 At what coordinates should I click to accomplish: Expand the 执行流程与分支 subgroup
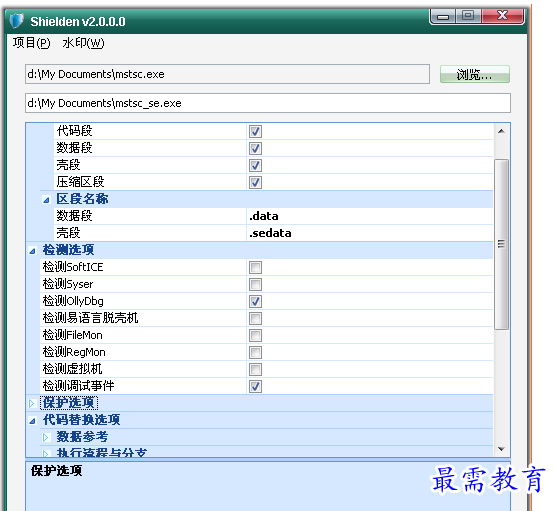[46, 454]
